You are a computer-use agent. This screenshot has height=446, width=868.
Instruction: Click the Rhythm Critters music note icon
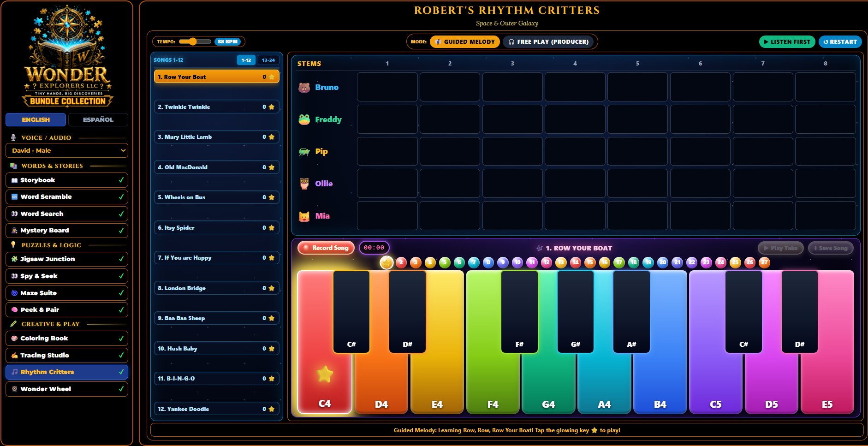(x=14, y=372)
